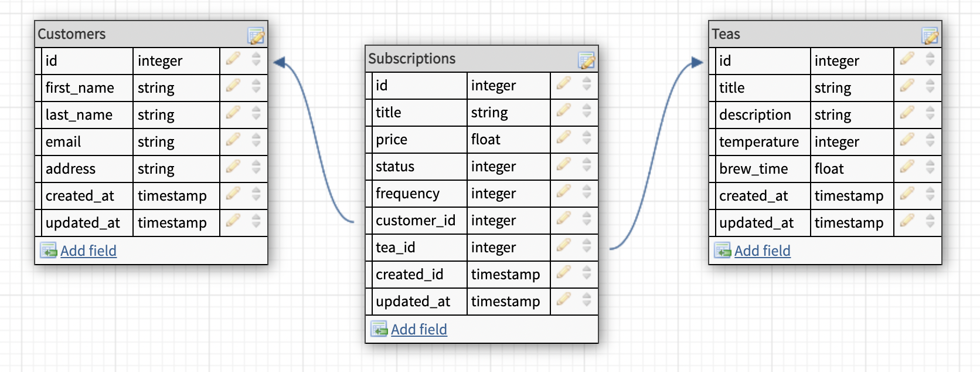Image resolution: width=980 pixels, height=372 pixels.
Task: Select the customer_id field name
Action: point(416,221)
